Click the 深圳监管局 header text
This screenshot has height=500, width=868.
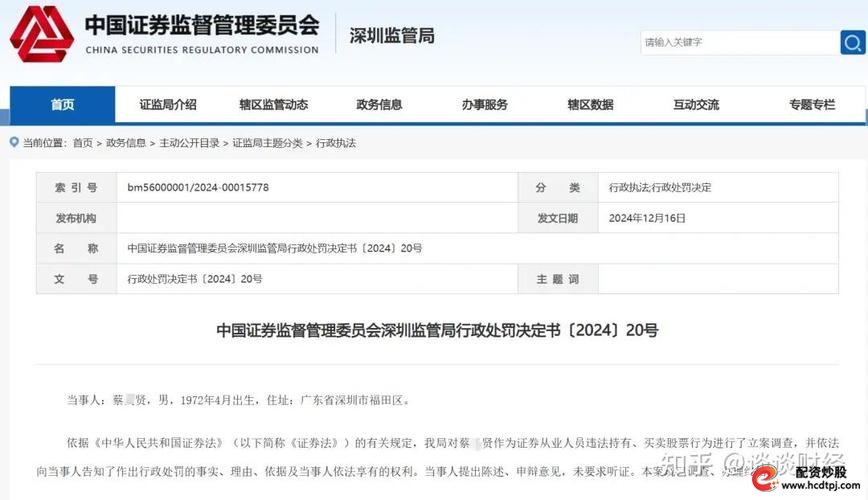click(392, 35)
